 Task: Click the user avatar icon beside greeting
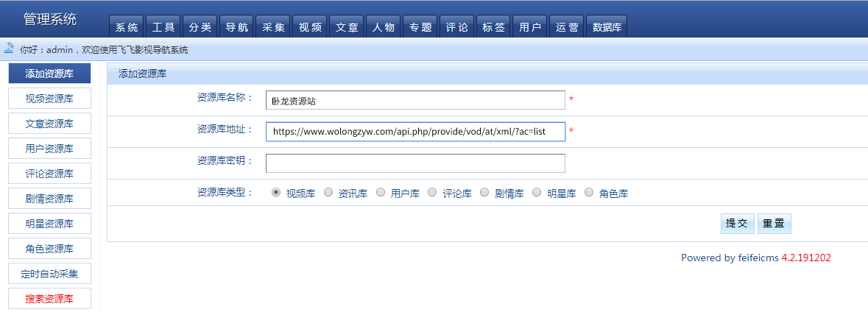(x=9, y=49)
